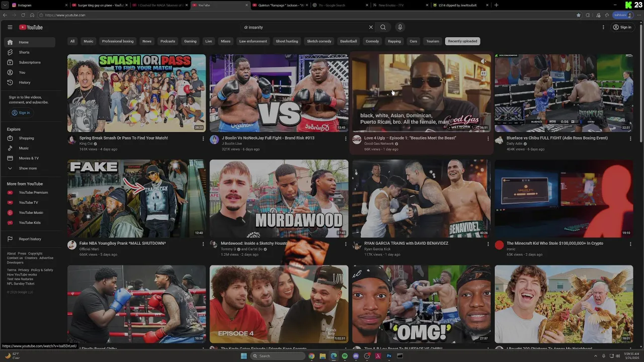644x362 pixels.
Task: Open the chickens neighbor video thumbnail
Action: coord(563,304)
